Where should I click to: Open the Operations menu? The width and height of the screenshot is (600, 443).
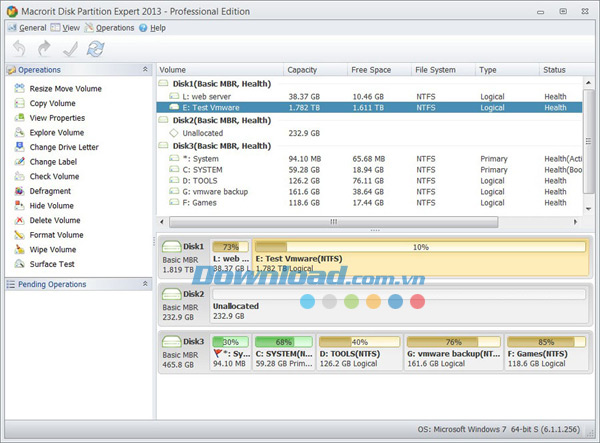[109, 28]
